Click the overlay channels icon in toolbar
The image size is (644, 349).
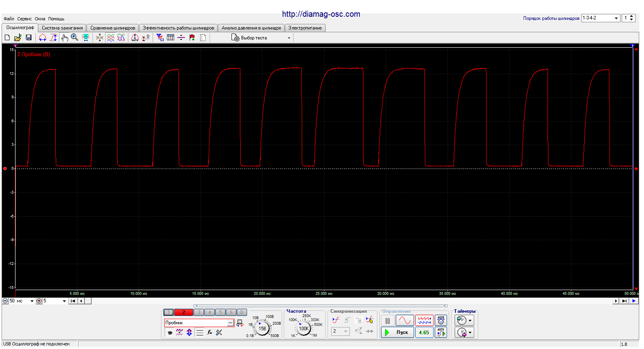(100, 38)
